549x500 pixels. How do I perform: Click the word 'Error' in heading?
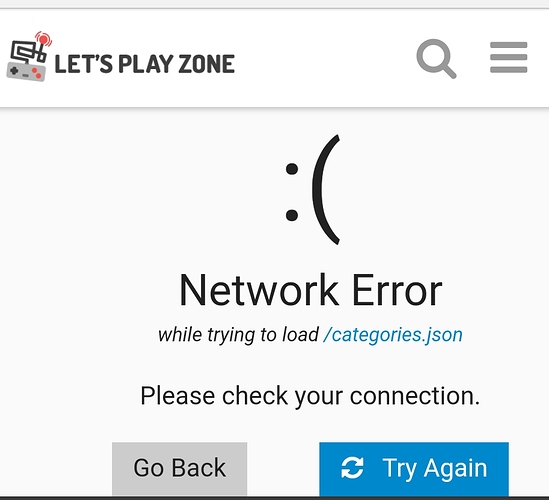point(397,290)
